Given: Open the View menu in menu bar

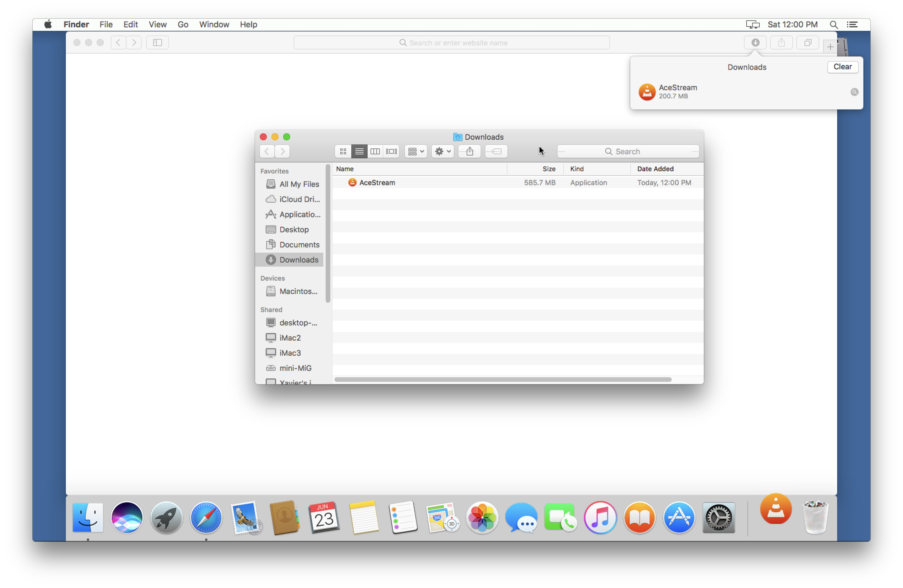Looking at the screenshot, I should click(x=157, y=24).
